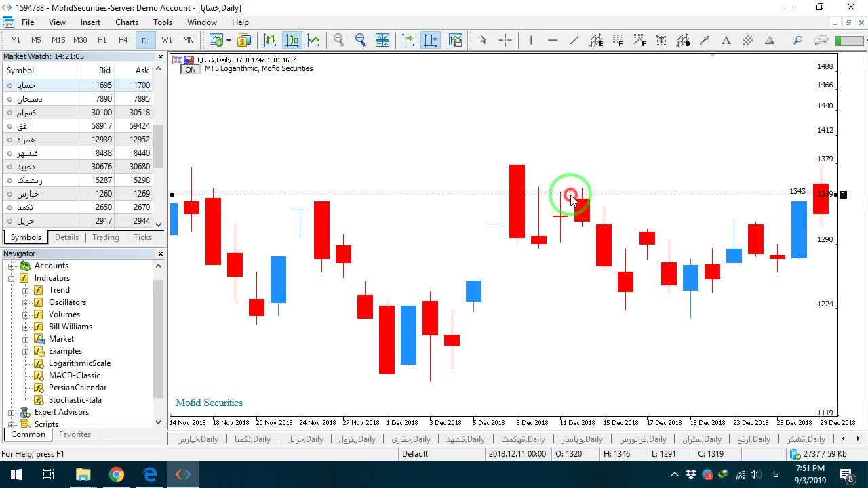Close the Navigator panel
868x488 pixels.
[161, 253]
